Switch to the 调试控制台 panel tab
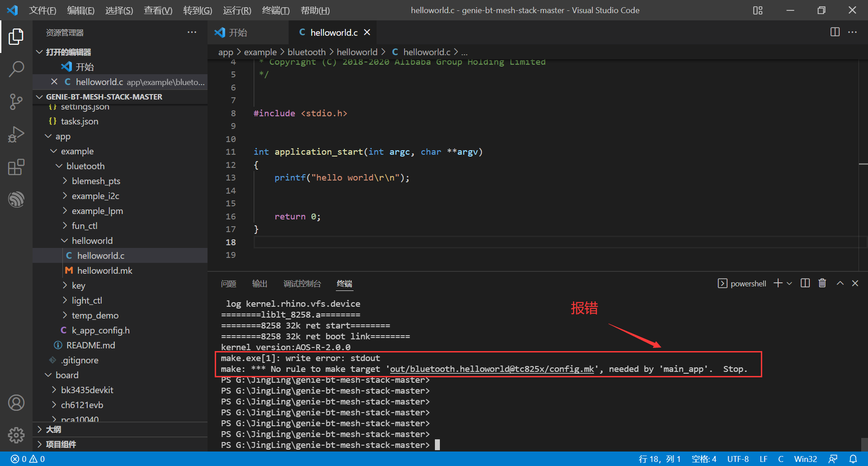This screenshot has height=466, width=868. (x=302, y=284)
